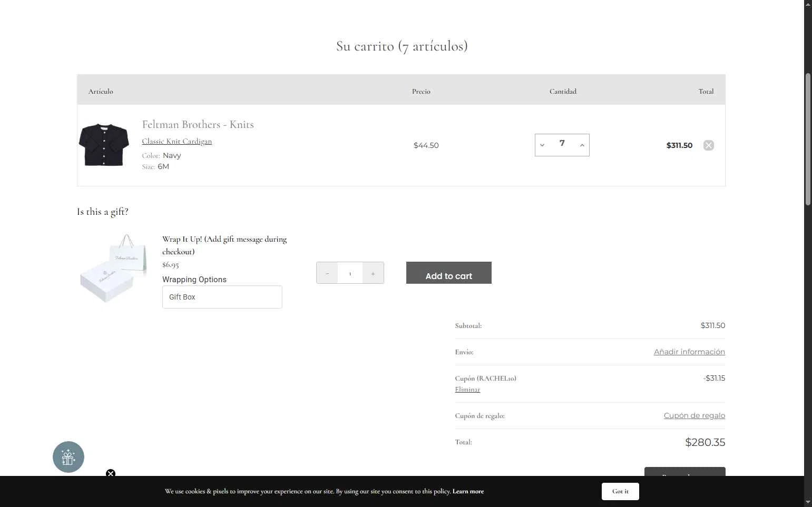Screen dimensions: 812x507
Task: Dismiss the rewards widget with small X
Action: pos(111,473)
